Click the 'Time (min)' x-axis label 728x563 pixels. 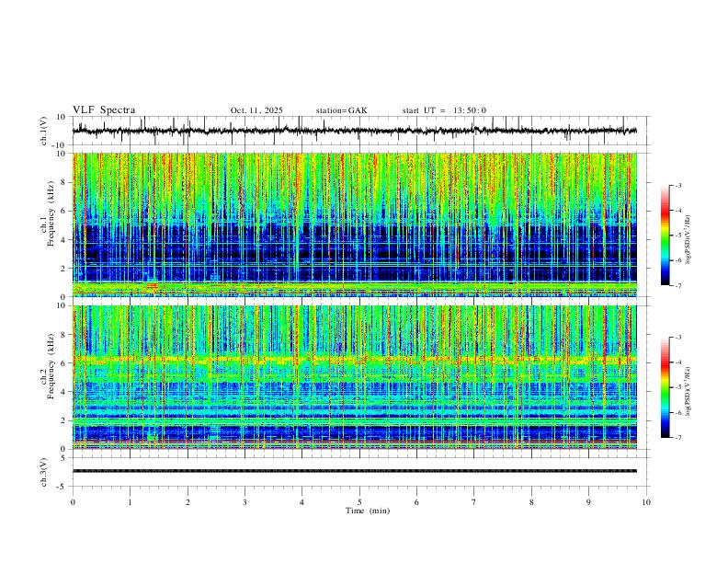[x=368, y=511]
